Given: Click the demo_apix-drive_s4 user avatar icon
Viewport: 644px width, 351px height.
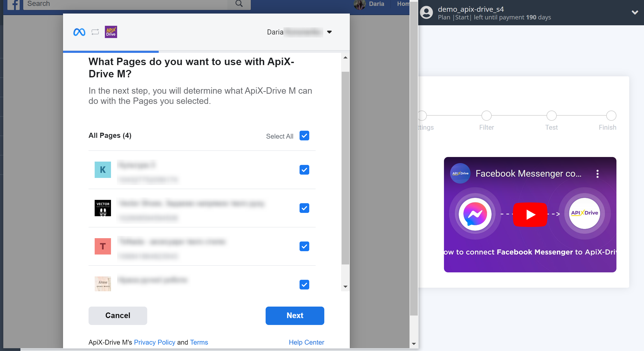Looking at the screenshot, I should pyautogui.click(x=427, y=13).
